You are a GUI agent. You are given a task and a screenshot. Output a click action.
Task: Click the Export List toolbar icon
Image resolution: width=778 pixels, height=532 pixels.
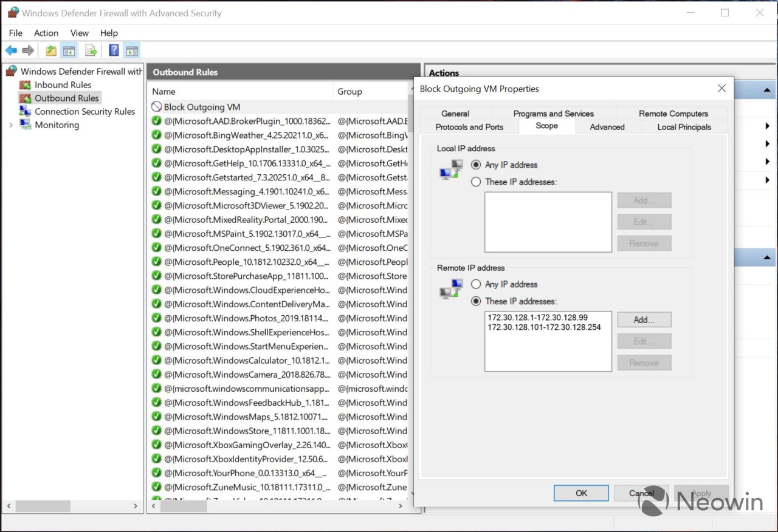[x=91, y=50]
